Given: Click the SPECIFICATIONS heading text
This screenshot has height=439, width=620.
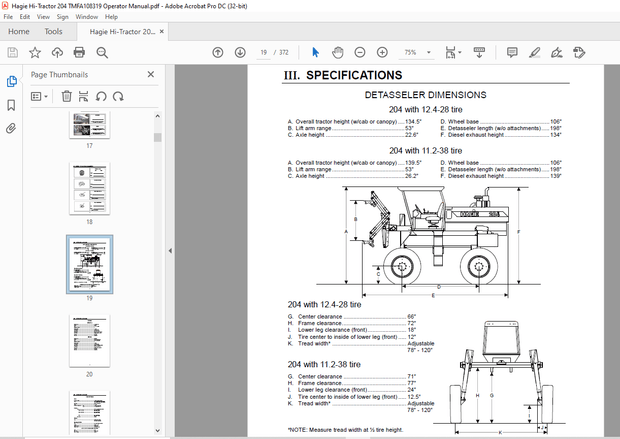Looking at the screenshot, I should (x=354, y=75).
